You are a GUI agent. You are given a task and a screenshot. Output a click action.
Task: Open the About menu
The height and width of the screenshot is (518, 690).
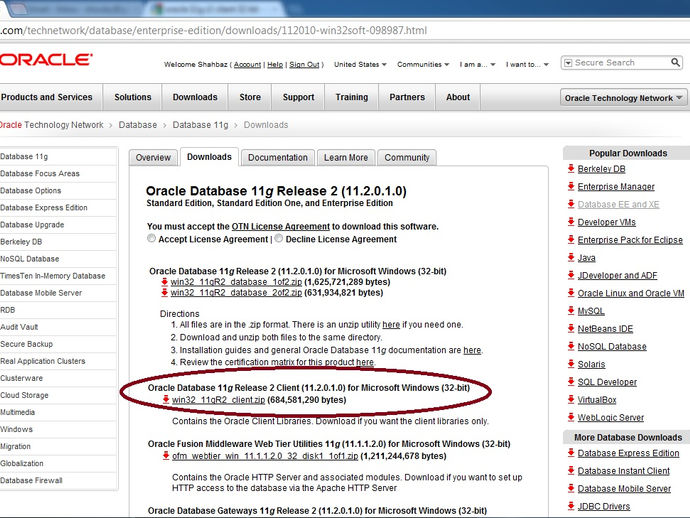pyautogui.click(x=458, y=97)
